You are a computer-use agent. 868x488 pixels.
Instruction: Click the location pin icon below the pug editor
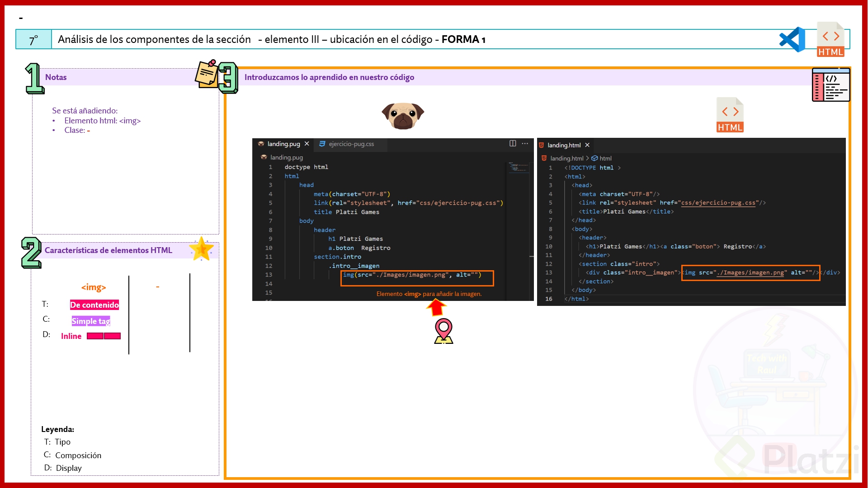[x=443, y=331]
